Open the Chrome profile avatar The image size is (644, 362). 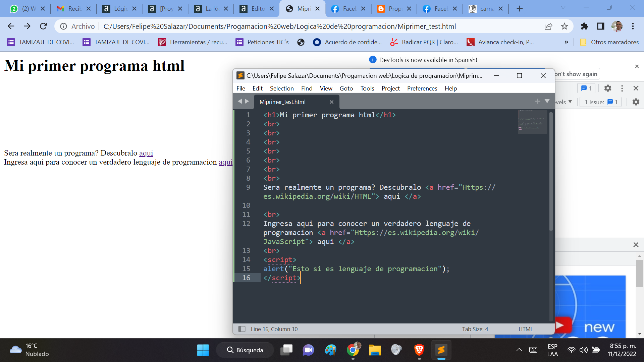(617, 26)
